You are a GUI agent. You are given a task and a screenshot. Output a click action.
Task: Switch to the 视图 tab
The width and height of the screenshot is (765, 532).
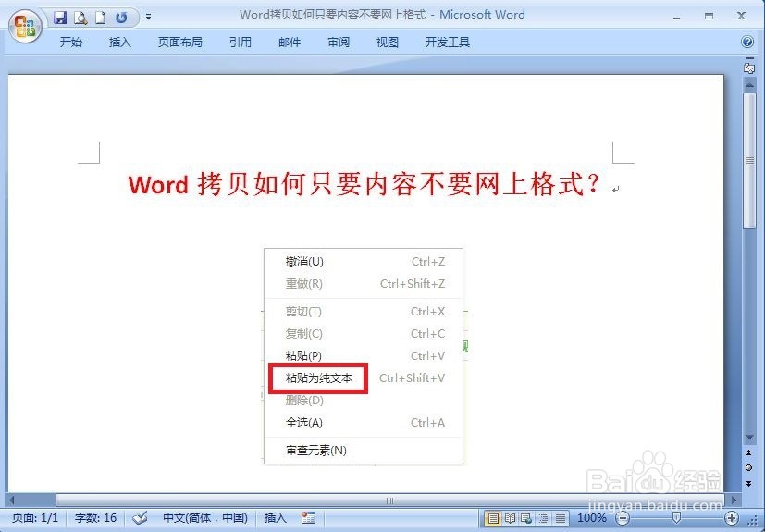click(388, 43)
